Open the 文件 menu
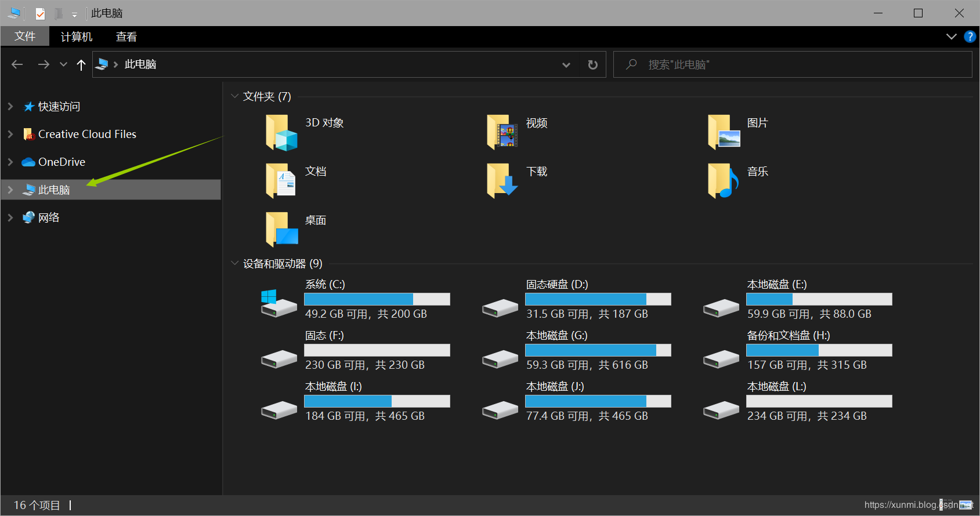 point(25,37)
